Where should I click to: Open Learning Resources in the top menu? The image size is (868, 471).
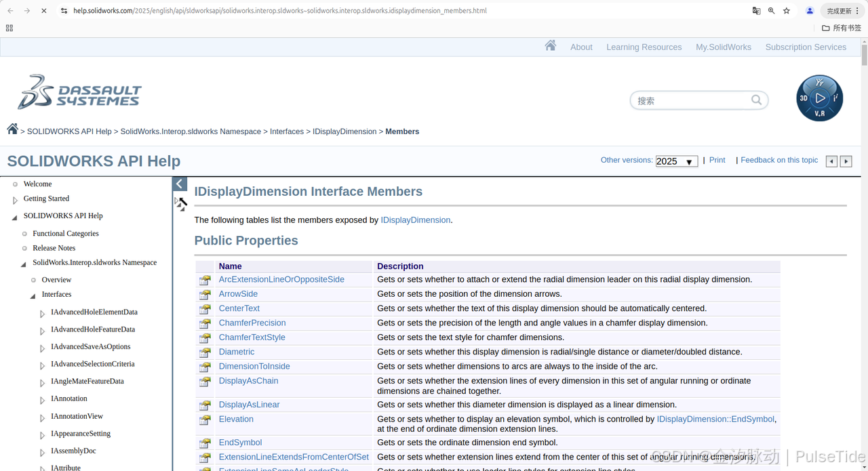tap(644, 47)
